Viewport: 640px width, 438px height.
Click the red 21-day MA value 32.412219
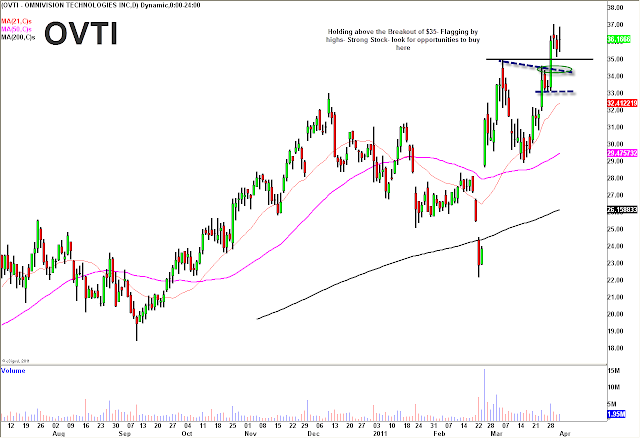coord(622,104)
